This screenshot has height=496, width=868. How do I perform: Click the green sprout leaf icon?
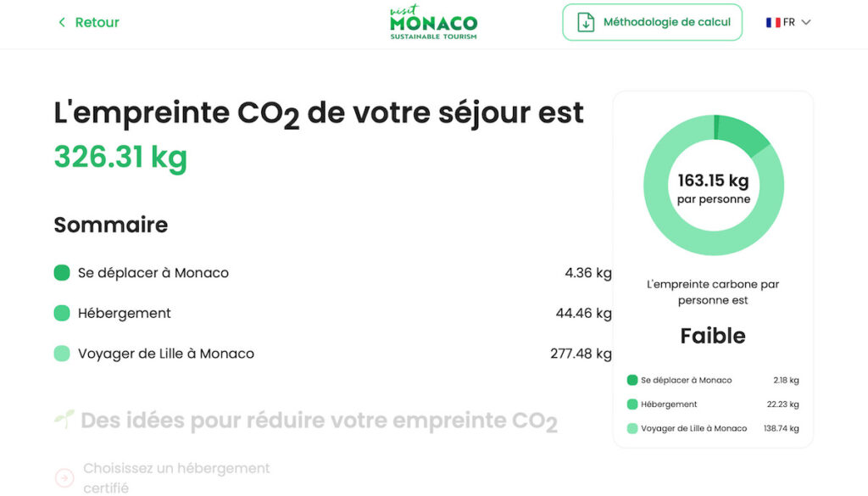pyautogui.click(x=64, y=419)
